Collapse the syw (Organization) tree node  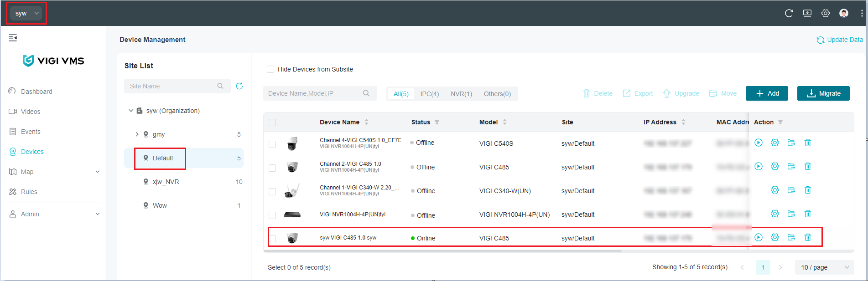point(131,111)
